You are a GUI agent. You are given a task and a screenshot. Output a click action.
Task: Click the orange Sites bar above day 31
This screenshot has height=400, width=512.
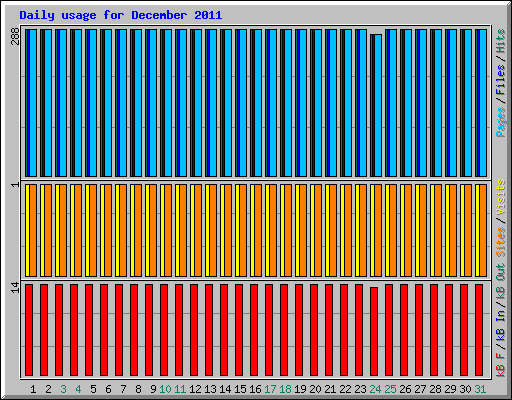click(x=483, y=230)
